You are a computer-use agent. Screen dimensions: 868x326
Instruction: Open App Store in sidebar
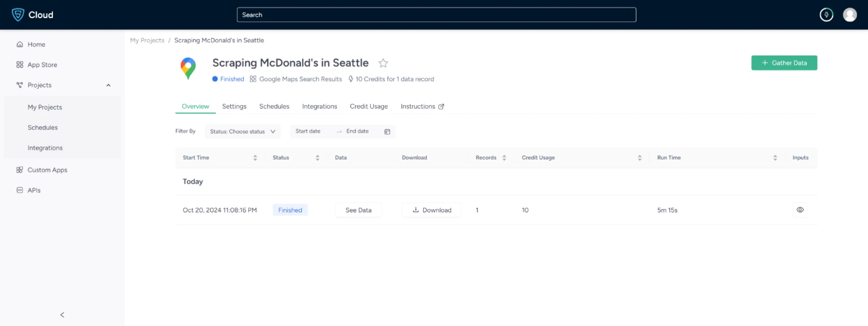42,65
